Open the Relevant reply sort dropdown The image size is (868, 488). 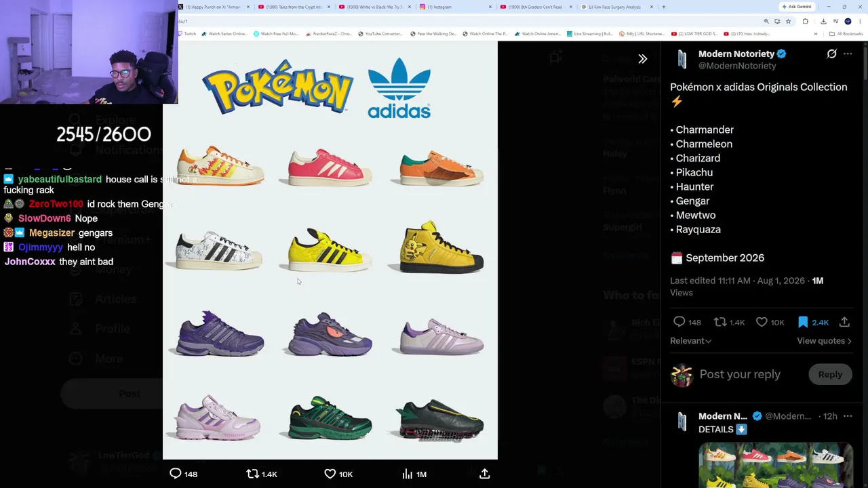tap(690, 341)
